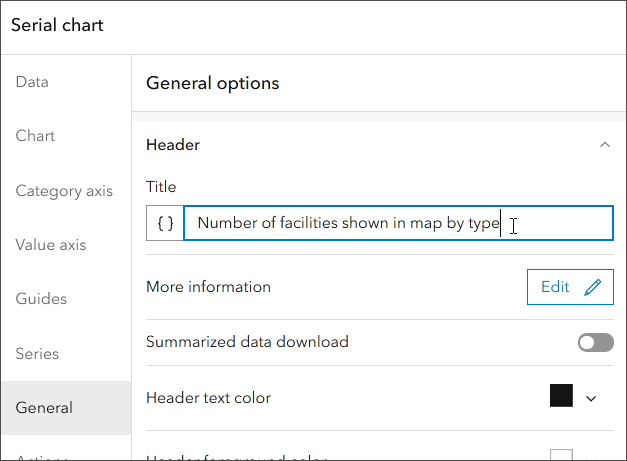Toggle the Summarized data download switch
This screenshot has height=461, width=627.
[595, 343]
